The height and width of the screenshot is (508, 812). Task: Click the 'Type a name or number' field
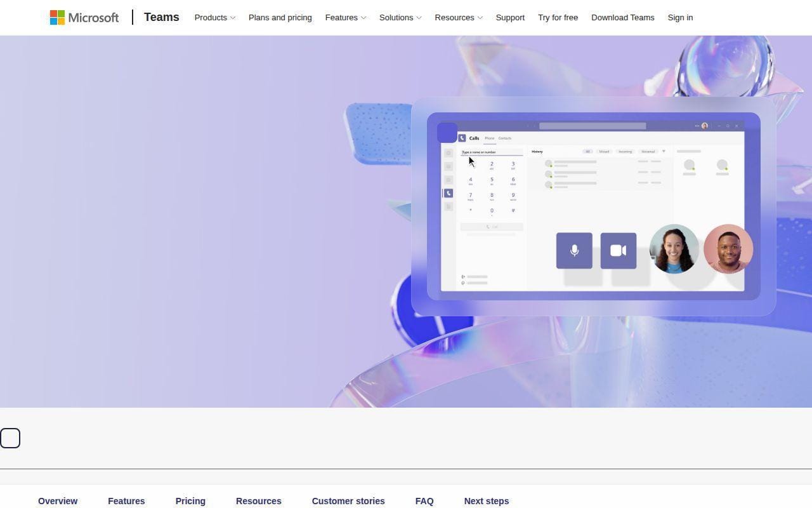coord(492,152)
